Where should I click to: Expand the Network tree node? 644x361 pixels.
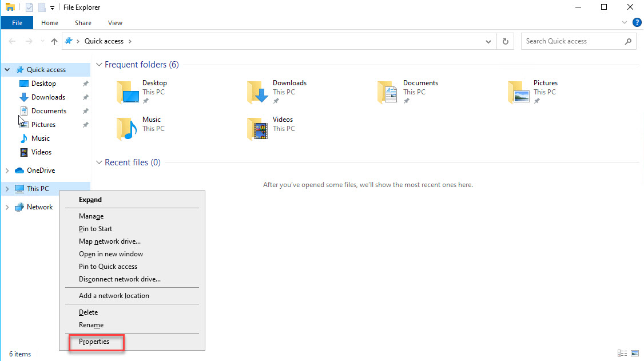tap(7, 208)
